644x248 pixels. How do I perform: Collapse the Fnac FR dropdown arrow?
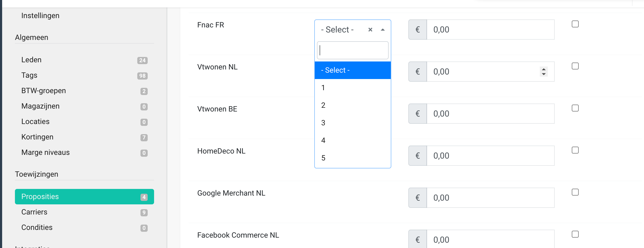(x=383, y=30)
